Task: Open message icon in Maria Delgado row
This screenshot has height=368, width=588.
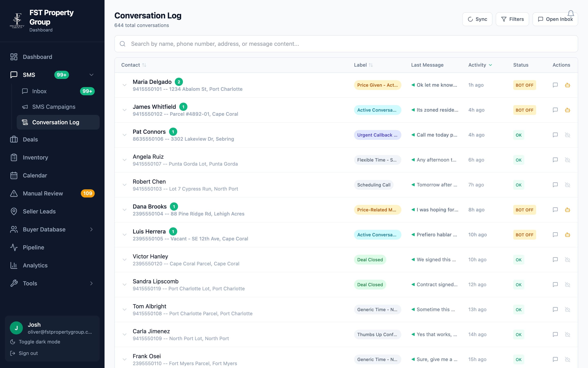Action: click(x=555, y=85)
